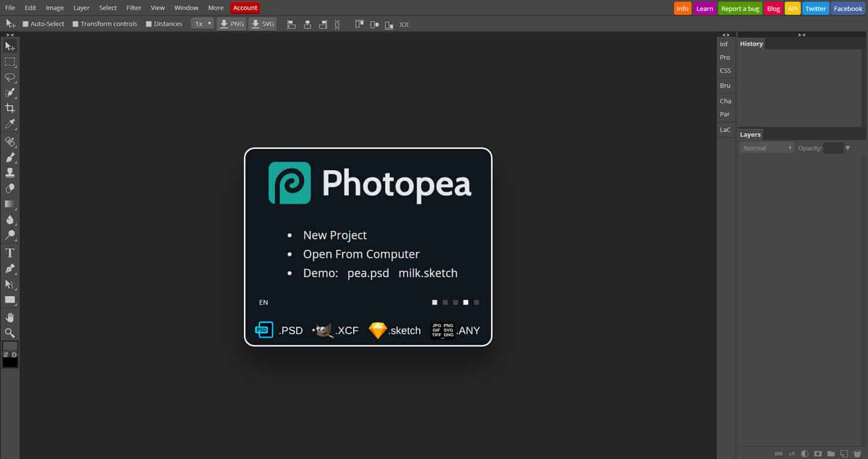
Task: Open the CSS side panel tab
Action: pyautogui.click(x=726, y=71)
